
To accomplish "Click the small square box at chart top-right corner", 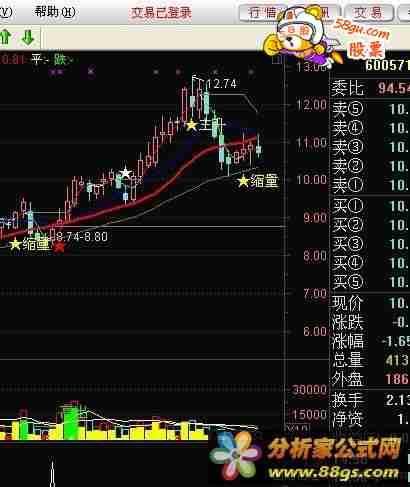I will (x=277, y=59).
